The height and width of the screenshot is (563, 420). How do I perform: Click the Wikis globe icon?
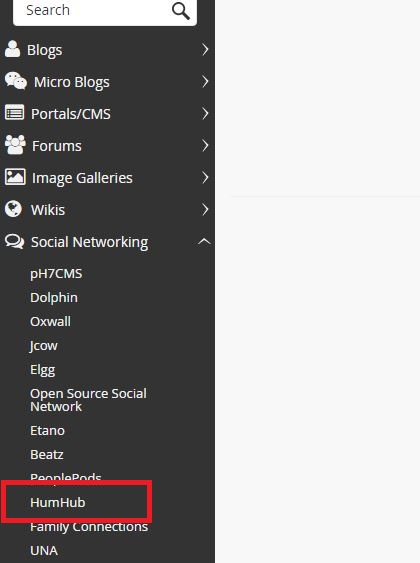(x=14, y=209)
